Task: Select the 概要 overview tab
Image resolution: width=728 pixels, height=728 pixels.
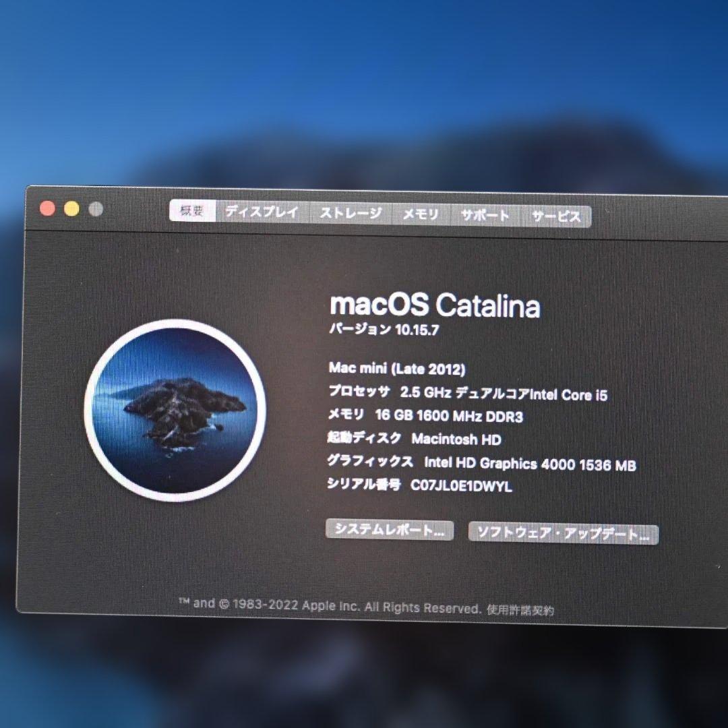Action: pos(193,211)
